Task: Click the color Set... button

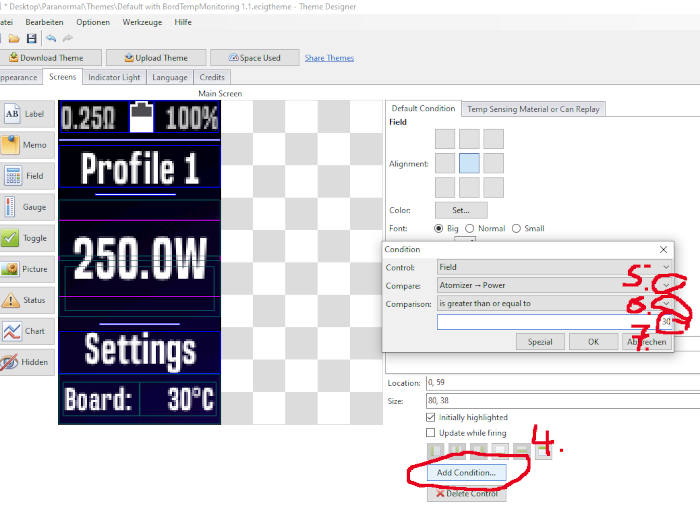Action: (461, 210)
